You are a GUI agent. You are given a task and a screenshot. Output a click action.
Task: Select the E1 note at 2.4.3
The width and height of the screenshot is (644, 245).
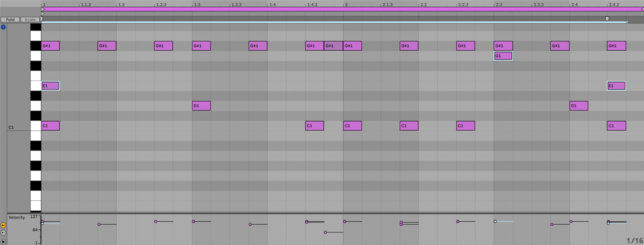pyautogui.click(x=616, y=86)
